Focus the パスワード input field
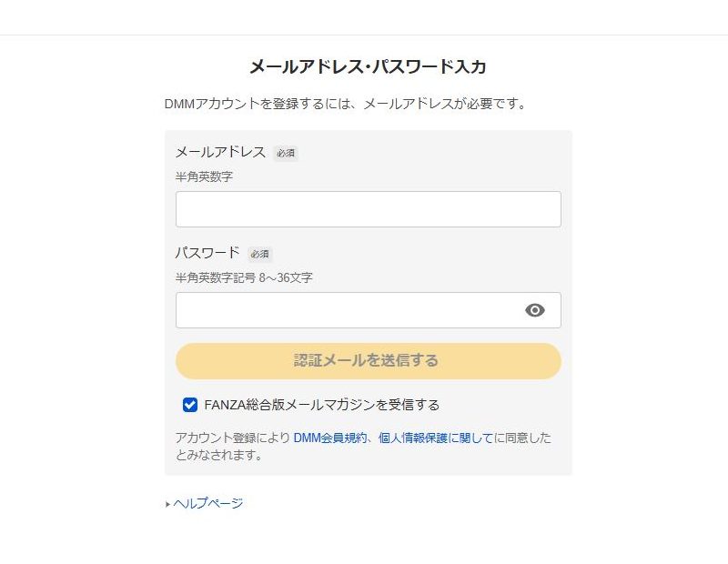Image resolution: width=728 pixels, height=564 pixels. [x=346, y=310]
